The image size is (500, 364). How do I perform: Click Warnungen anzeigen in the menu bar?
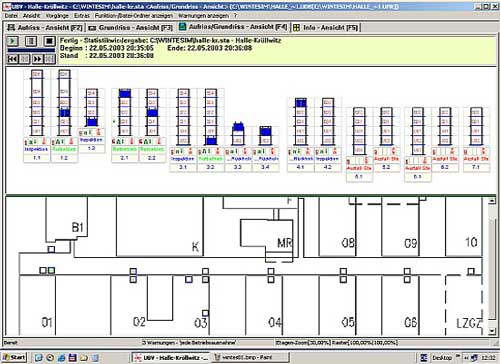[203, 16]
